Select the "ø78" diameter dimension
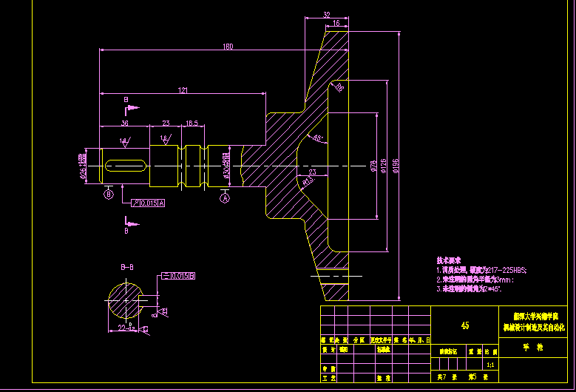The width and height of the screenshot is (576, 392). [x=373, y=166]
